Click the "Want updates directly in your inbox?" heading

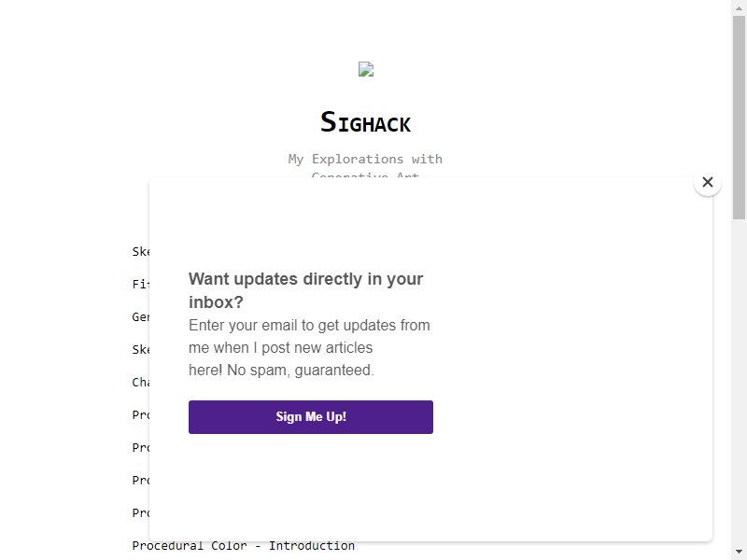[x=306, y=290]
